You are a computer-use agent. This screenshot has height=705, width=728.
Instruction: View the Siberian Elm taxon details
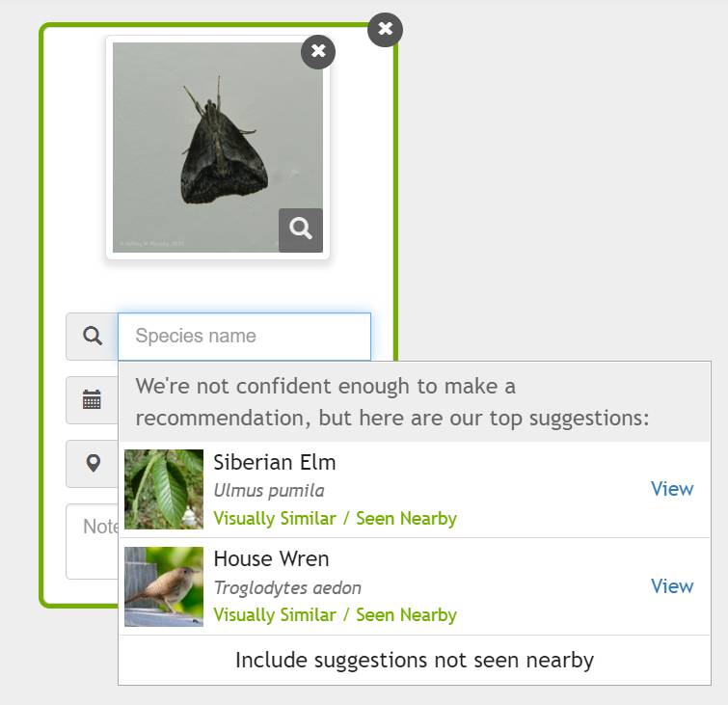[x=672, y=489]
